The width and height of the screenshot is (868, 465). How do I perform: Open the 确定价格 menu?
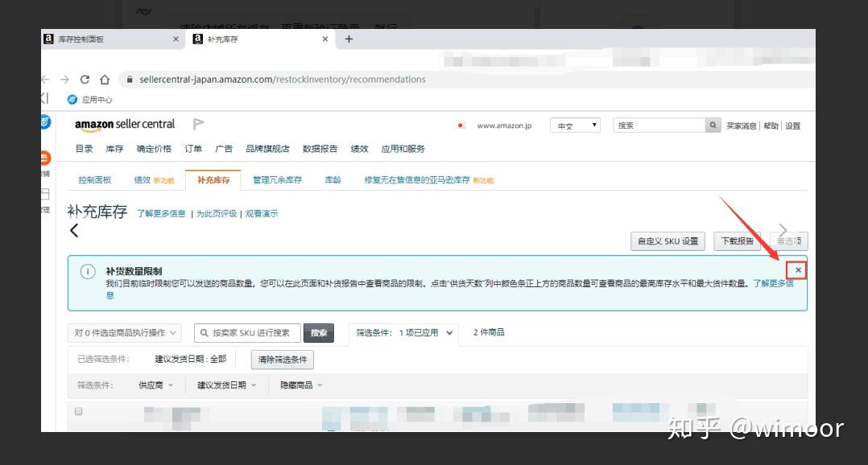[x=154, y=149]
